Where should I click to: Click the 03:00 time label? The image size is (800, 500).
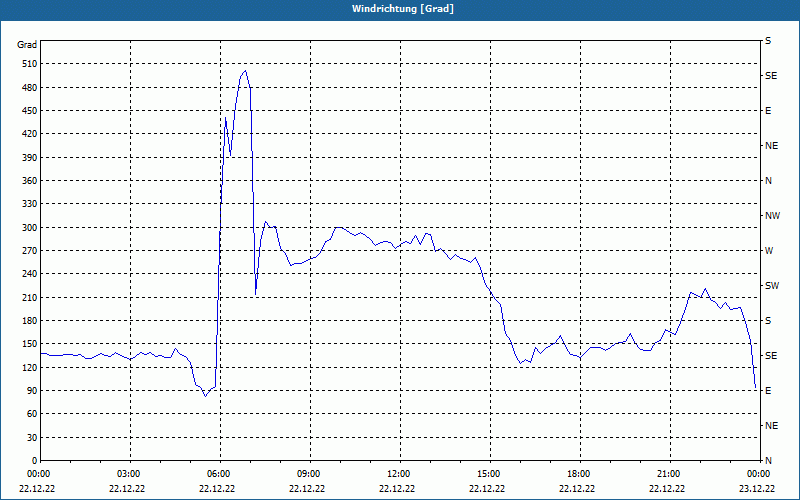(x=130, y=474)
